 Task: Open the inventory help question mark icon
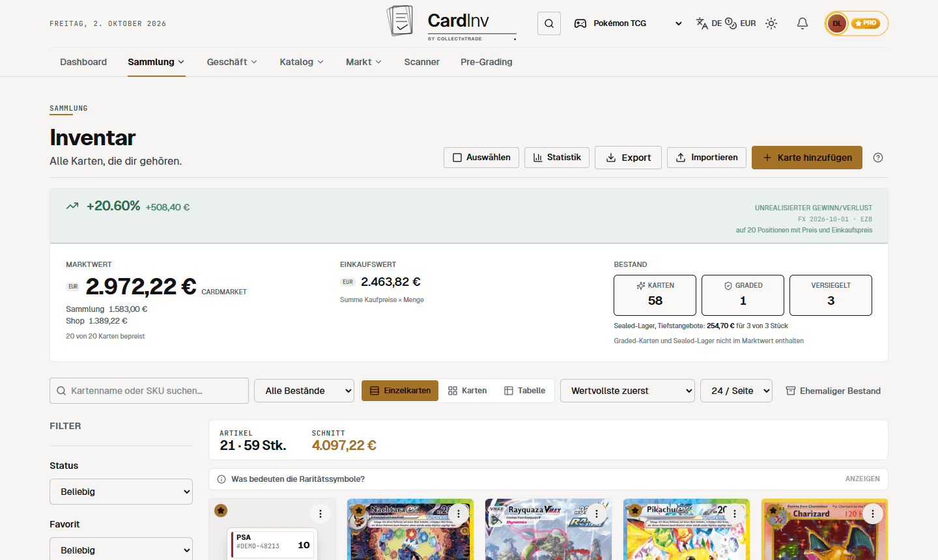click(x=878, y=158)
